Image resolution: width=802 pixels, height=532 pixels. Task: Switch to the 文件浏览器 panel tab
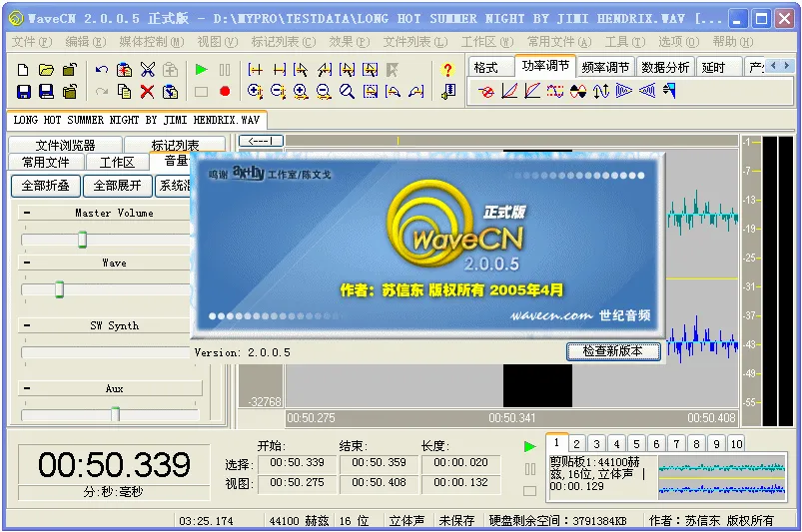click(65, 145)
